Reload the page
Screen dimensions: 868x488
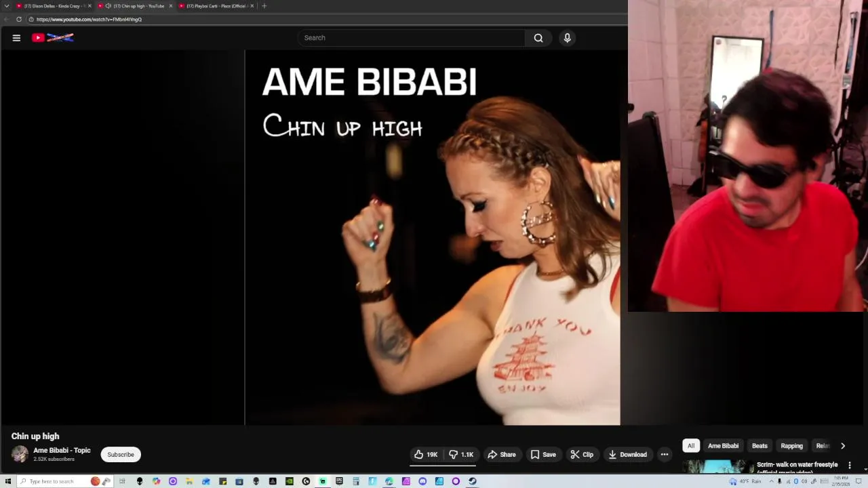pyautogui.click(x=19, y=20)
